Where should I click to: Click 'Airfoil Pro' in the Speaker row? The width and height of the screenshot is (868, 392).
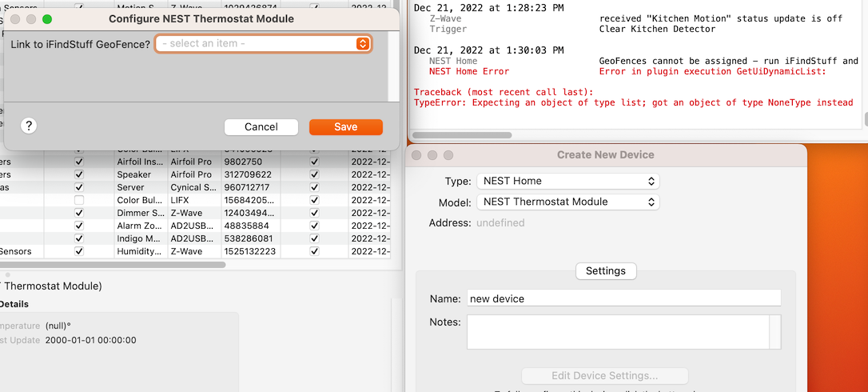[x=193, y=174]
